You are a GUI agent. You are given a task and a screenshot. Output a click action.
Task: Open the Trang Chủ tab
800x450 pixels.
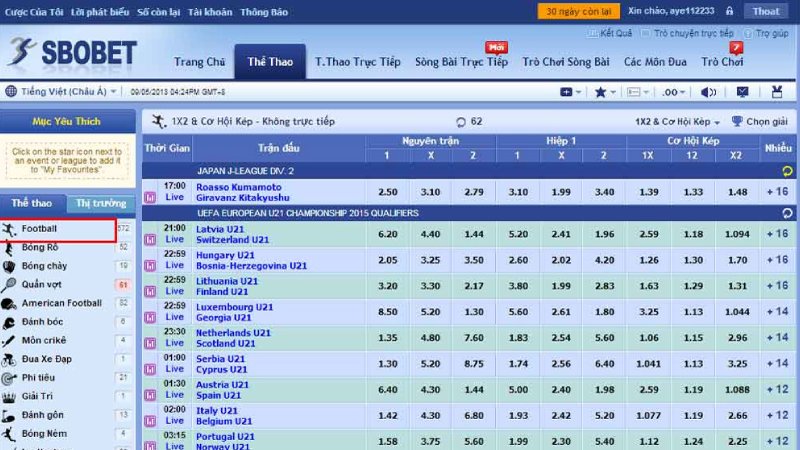click(199, 62)
